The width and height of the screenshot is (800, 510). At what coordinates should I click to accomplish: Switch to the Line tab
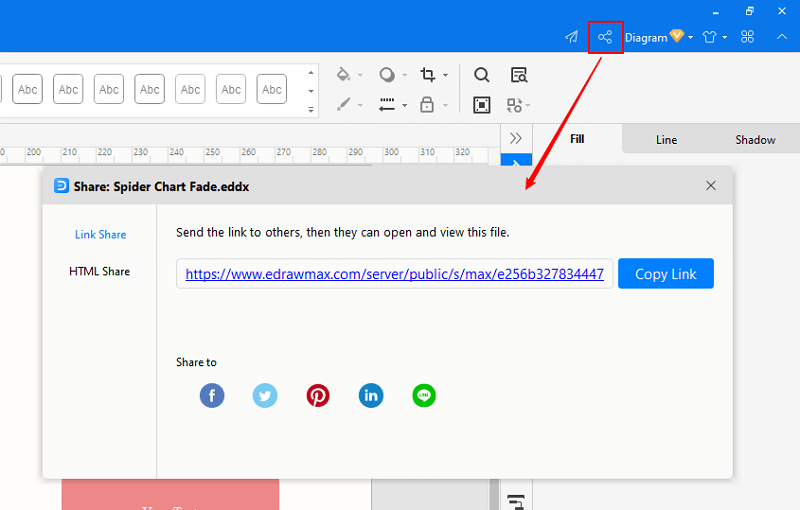[666, 140]
